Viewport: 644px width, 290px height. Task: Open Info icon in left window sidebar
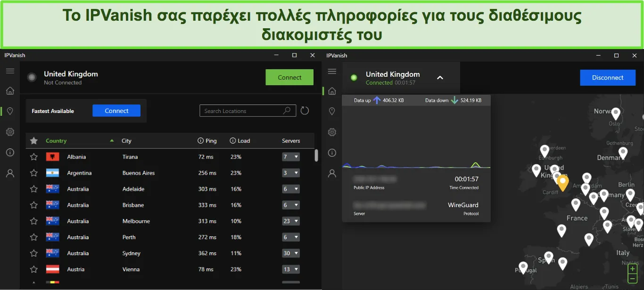[x=10, y=153]
